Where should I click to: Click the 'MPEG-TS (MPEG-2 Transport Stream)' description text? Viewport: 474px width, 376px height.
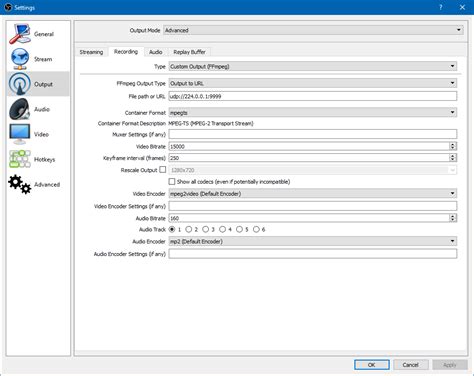[x=211, y=123]
